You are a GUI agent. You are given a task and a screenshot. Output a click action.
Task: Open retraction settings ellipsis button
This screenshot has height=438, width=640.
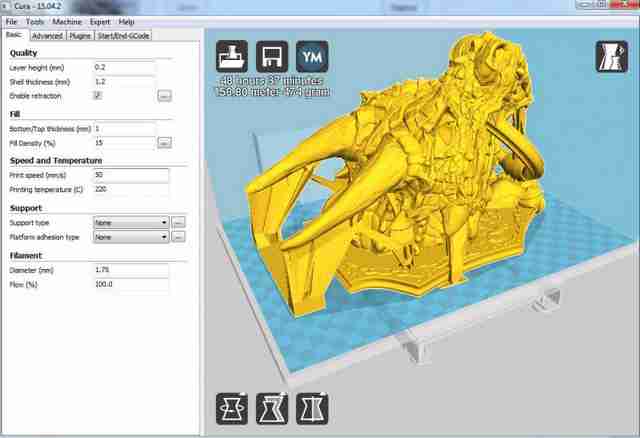pyautogui.click(x=164, y=96)
